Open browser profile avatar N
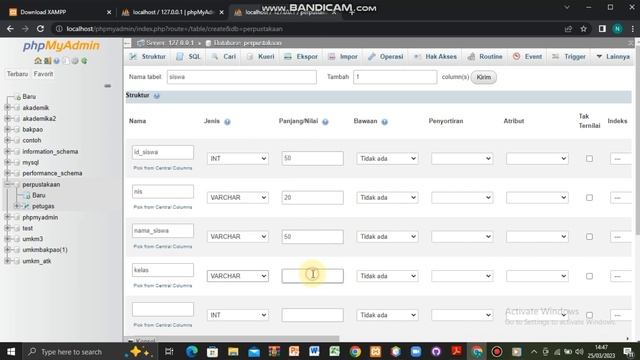The width and height of the screenshot is (640, 360). (x=618, y=29)
